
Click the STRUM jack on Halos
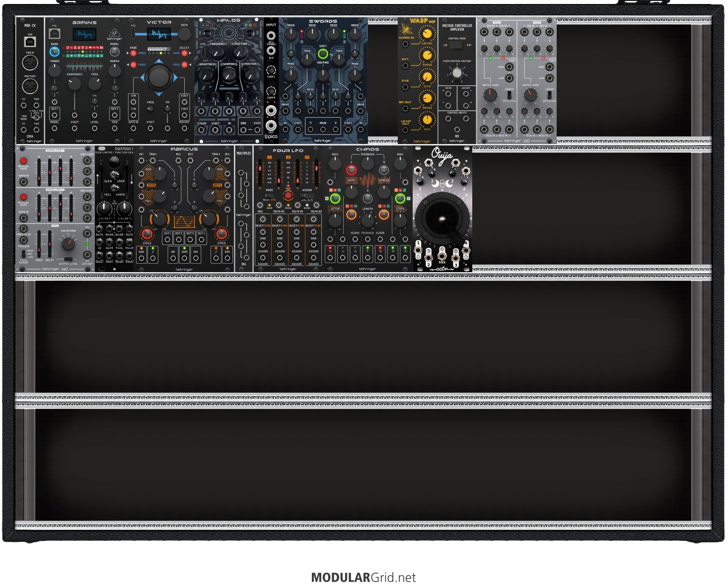(202, 130)
